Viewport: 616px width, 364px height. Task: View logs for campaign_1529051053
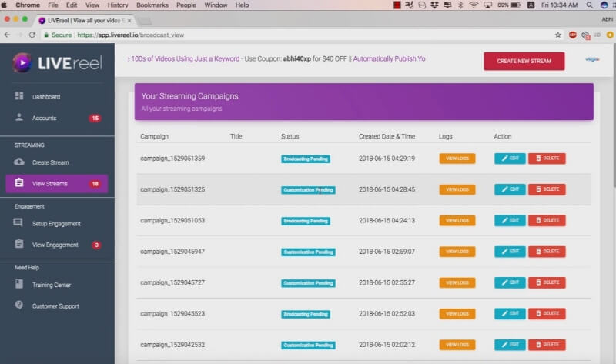[x=457, y=220]
